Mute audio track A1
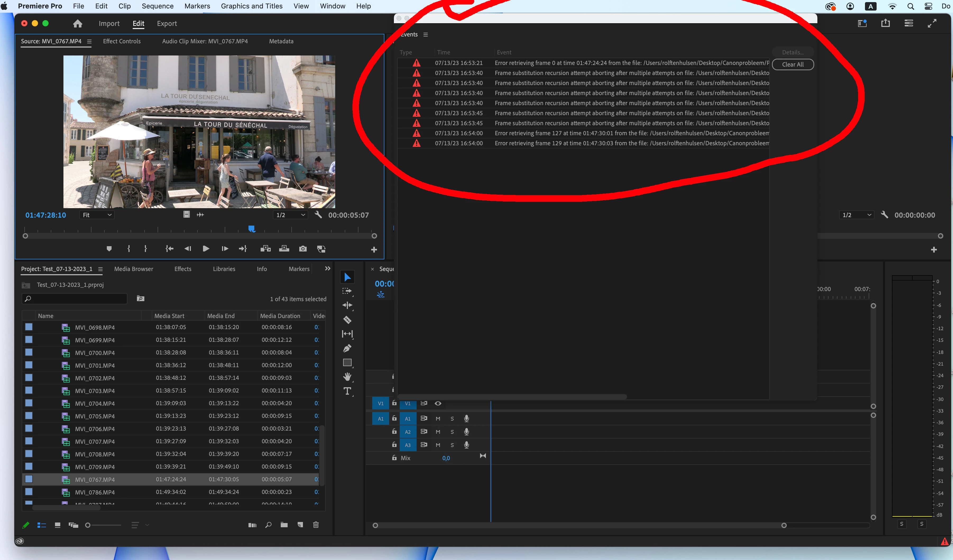 [438, 419]
